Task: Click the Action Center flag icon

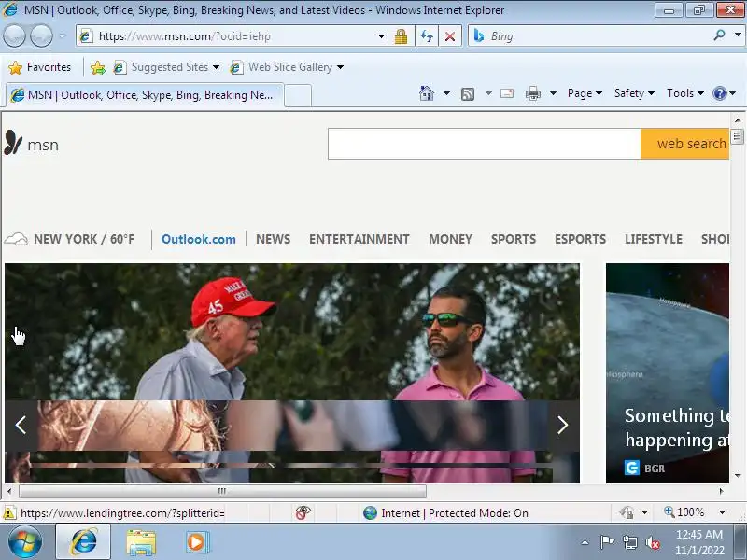Action: 607,542
